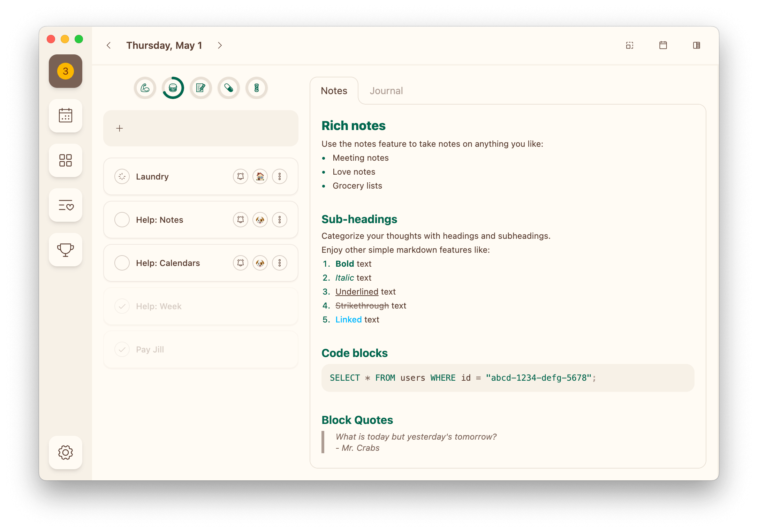Set reminder bell for Laundry task
Viewport: 758px width, 532px height.
pyautogui.click(x=241, y=176)
